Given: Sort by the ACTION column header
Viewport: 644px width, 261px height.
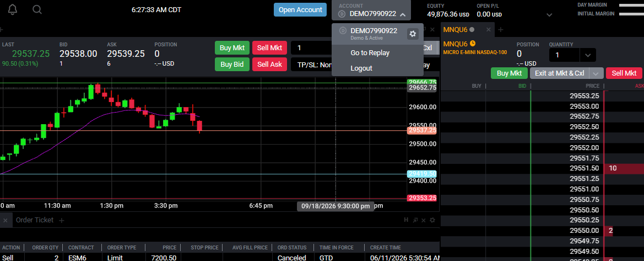Looking at the screenshot, I should [10, 247].
